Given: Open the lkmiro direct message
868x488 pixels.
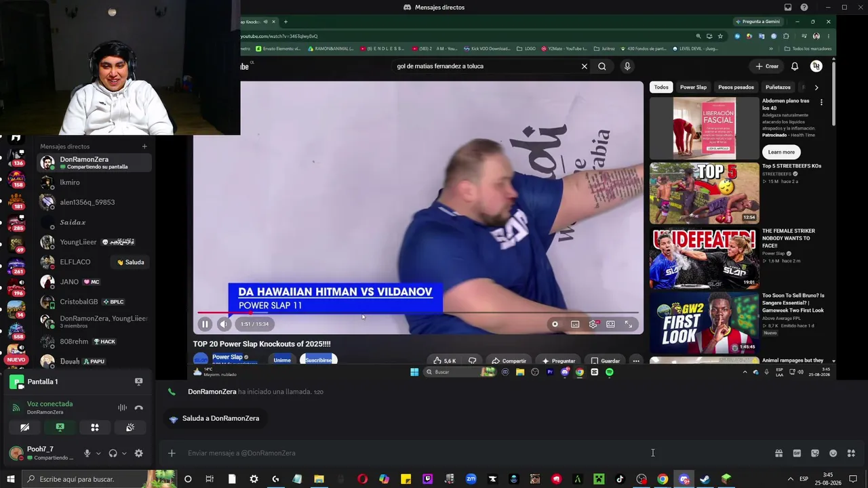Looking at the screenshot, I should (x=95, y=182).
